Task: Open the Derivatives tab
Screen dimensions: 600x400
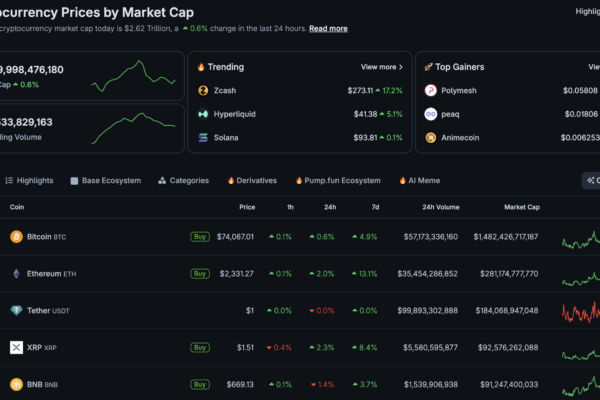Action: tap(252, 181)
